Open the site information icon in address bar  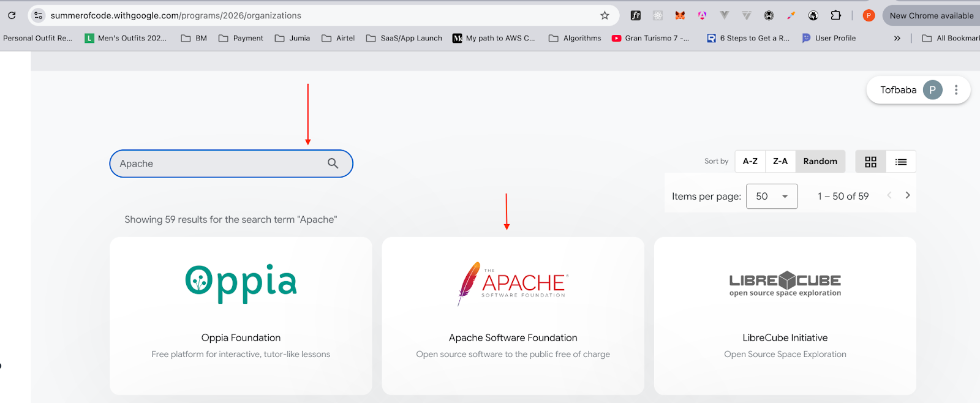[38, 15]
